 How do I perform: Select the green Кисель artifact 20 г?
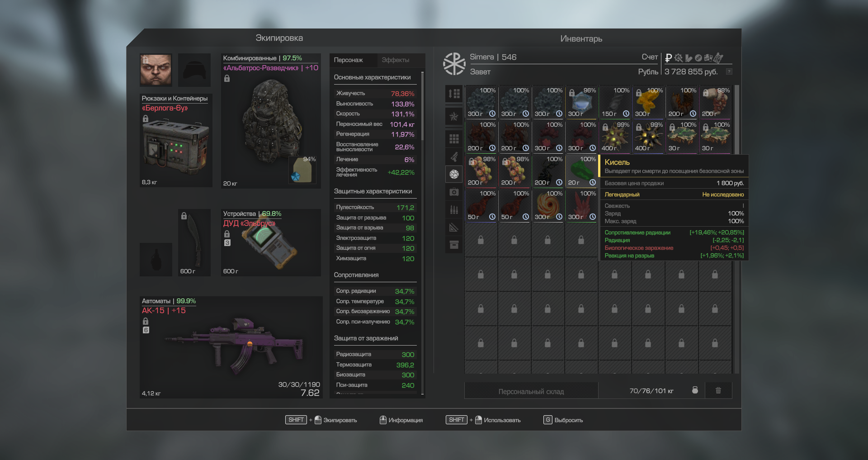pos(581,171)
